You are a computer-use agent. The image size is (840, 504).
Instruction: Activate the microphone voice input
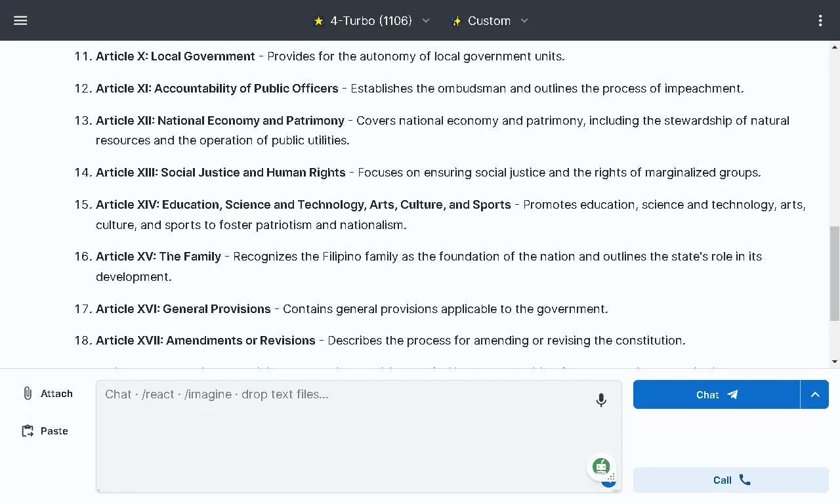click(x=601, y=400)
